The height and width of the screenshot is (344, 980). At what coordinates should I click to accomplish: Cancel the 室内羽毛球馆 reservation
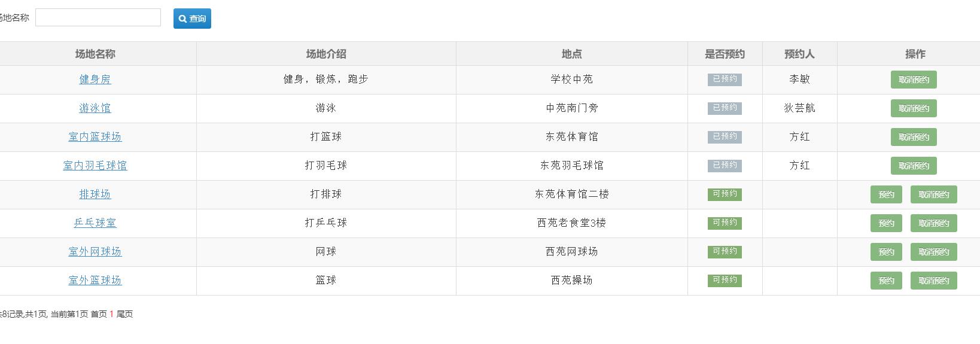(914, 166)
